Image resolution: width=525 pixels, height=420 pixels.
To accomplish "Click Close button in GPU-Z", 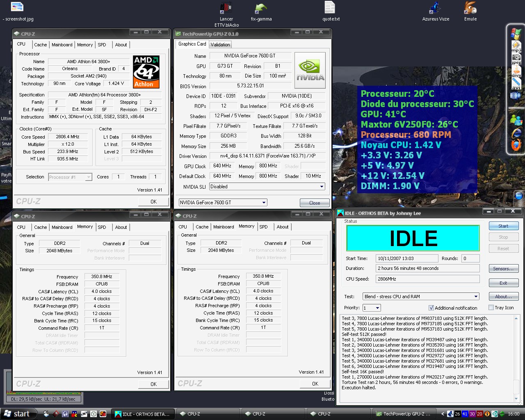I will pyautogui.click(x=315, y=203).
